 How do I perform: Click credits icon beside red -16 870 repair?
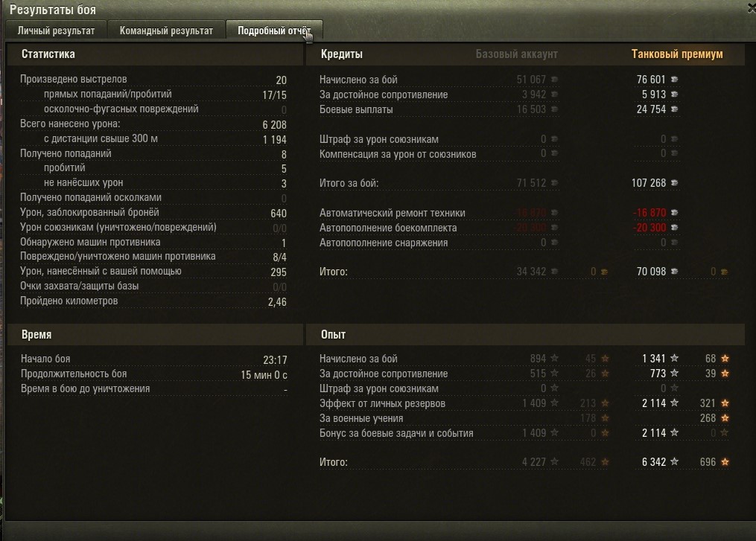[675, 212]
